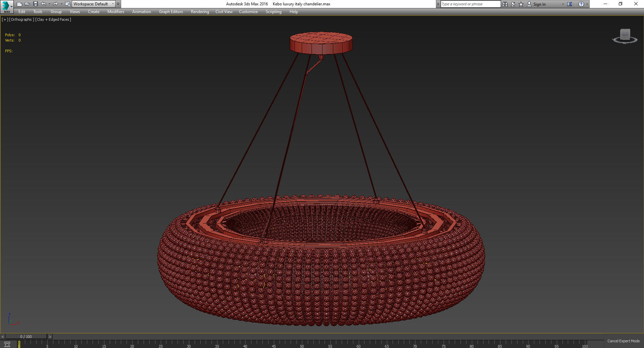
Task: Restore down the application window
Action: [x=621, y=4]
